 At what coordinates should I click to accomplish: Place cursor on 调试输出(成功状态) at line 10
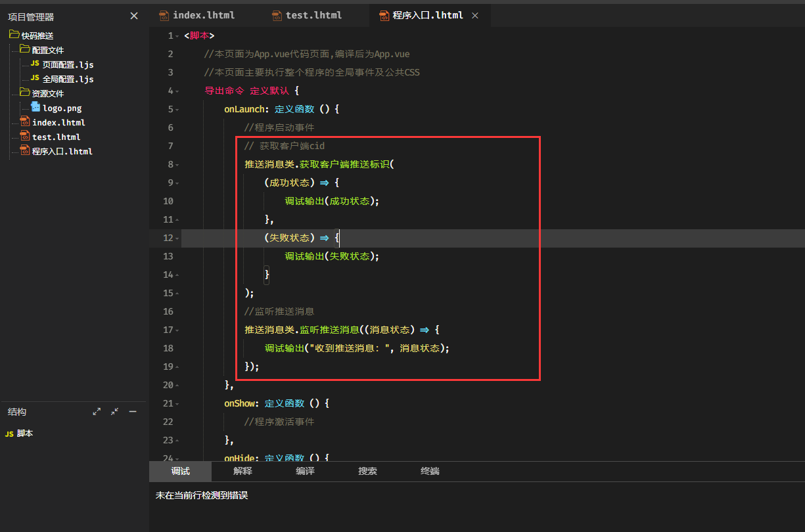pyautogui.click(x=331, y=201)
